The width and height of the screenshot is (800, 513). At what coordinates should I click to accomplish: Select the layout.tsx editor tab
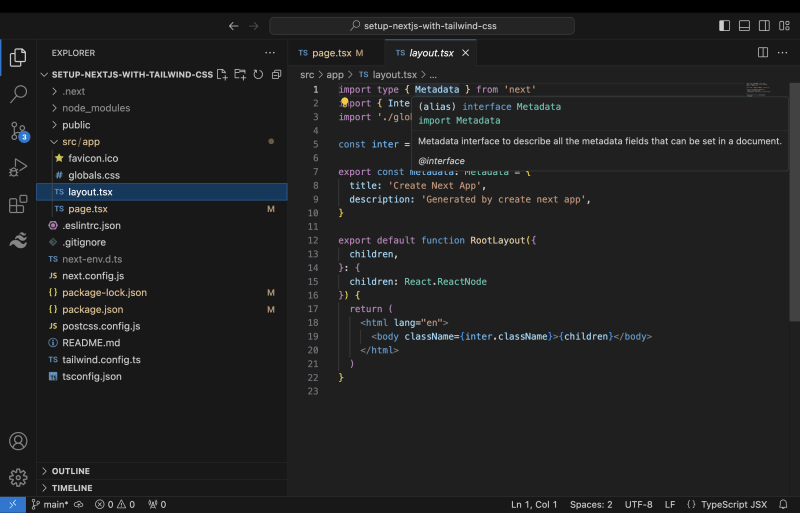point(431,53)
